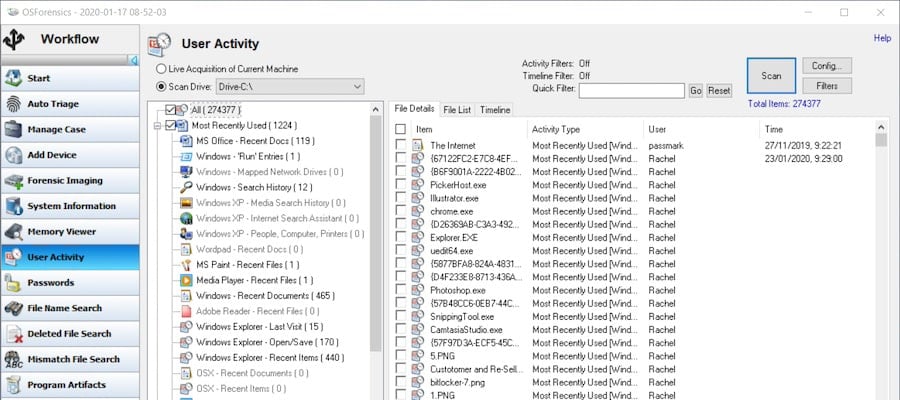Click the Windows Explorer Open/Save icon

point(186,342)
